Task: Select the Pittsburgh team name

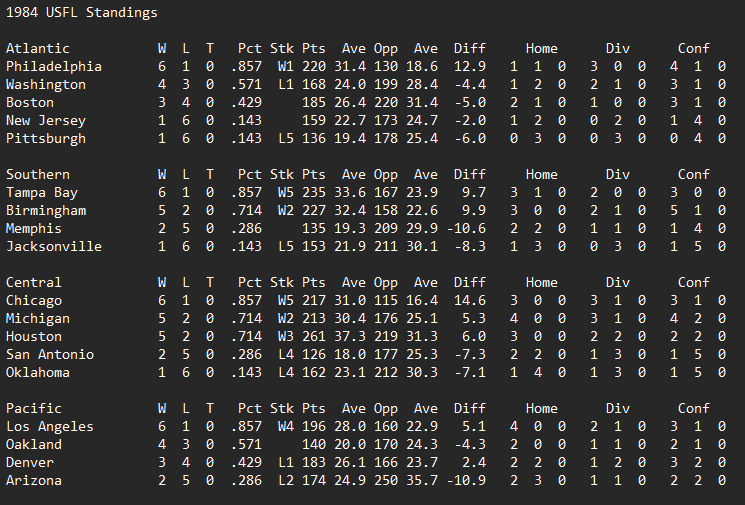Action: point(45,139)
